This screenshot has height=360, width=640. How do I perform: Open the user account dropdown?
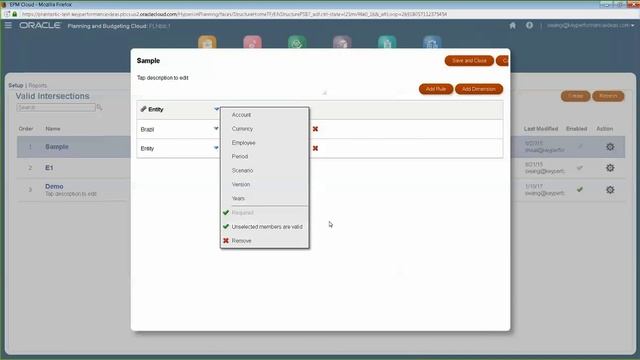[x=591, y=25]
